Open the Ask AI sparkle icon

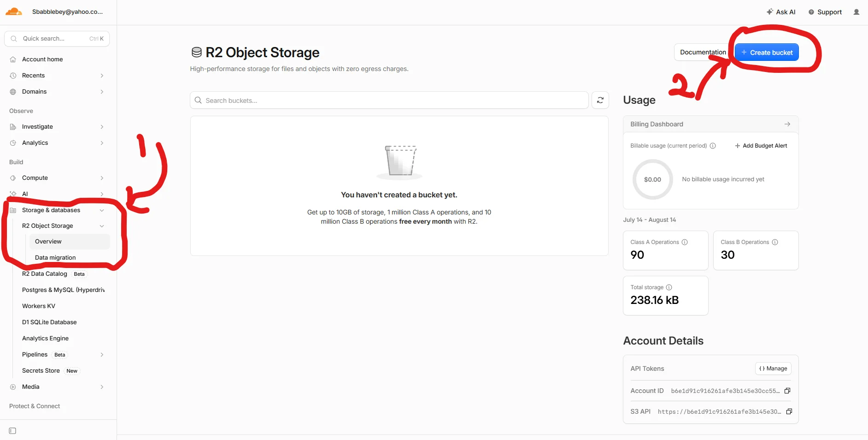[x=770, y=12]
